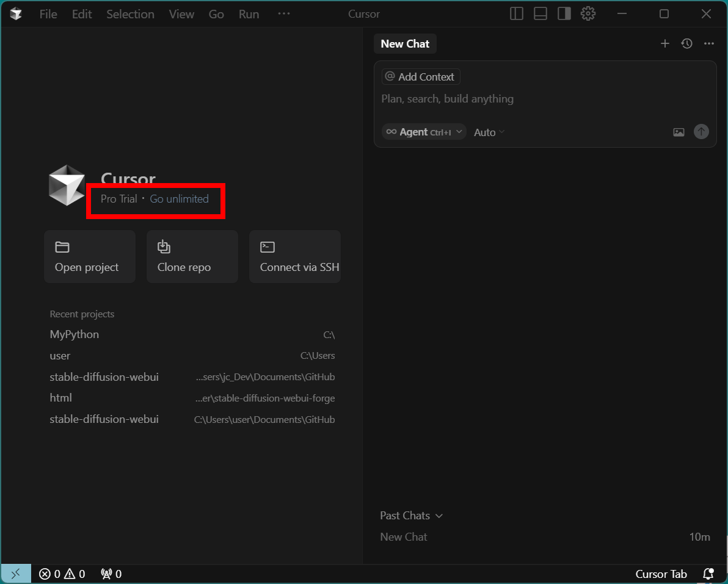Minimize the Cursor window
Image resolution: width=728 pixels, height=584 pixels.
point(622,14)
